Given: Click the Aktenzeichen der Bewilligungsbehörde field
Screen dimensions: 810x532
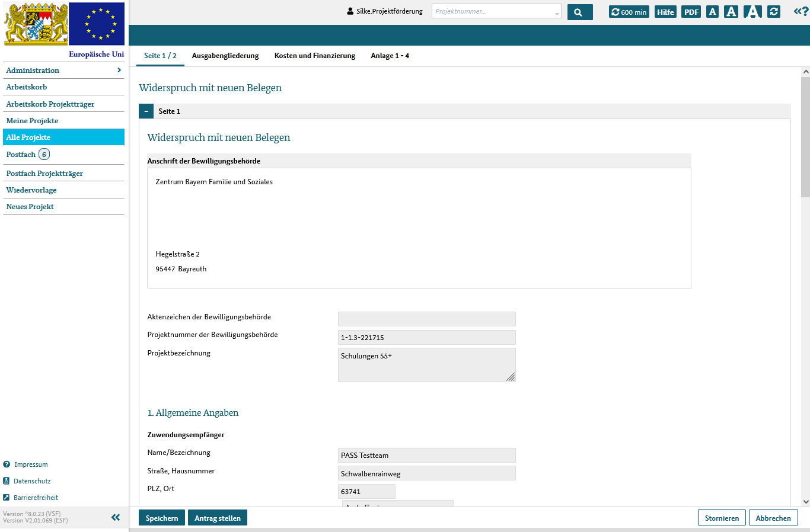Looking at the screenshot, I should coord(427,319).
